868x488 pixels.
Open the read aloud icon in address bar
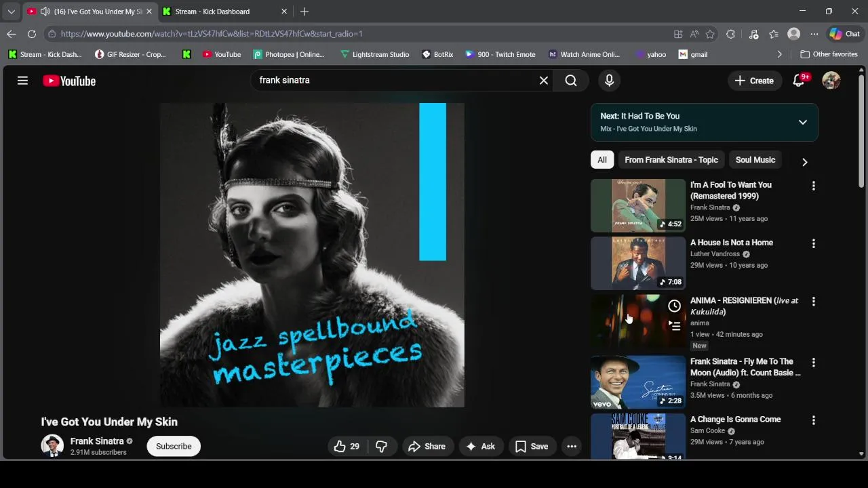[694, 34]
